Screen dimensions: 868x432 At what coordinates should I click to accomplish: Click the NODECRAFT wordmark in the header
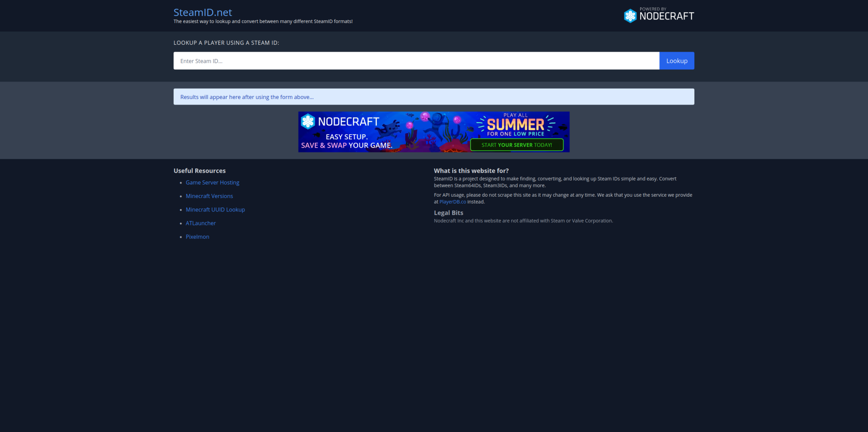point(667,16)
